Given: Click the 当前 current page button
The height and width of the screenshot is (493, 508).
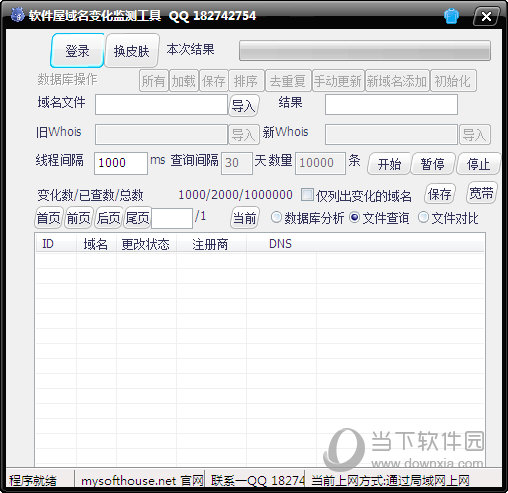Looking at the screenshot, I should tap(244, 218).
